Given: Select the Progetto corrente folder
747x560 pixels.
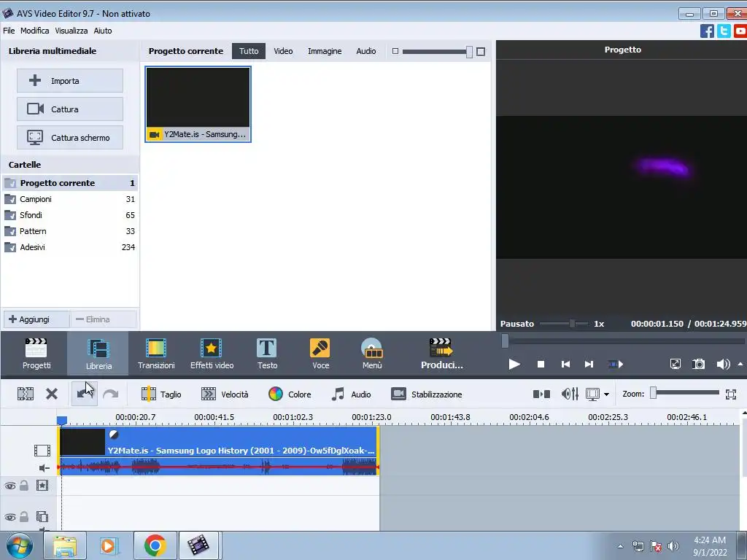Looking at the screenshot, I should pyautogui.click(x=70, y=183).
